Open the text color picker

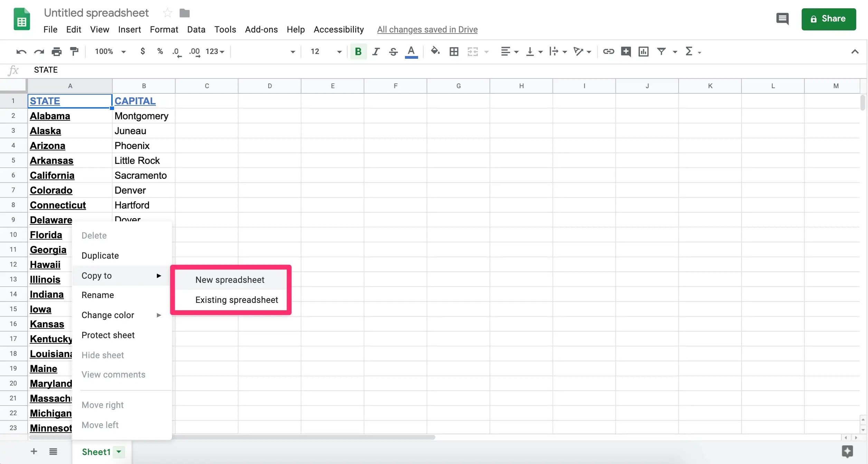point(411,52)
